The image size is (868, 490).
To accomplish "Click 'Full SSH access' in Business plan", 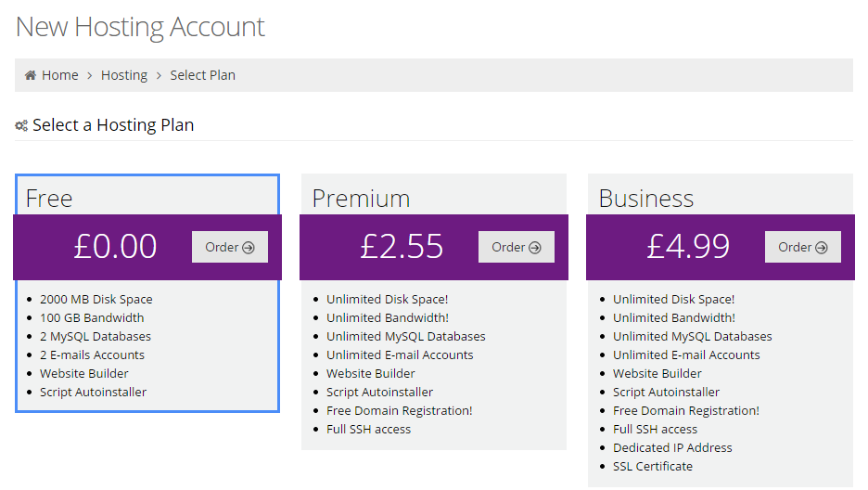I will (655, 429).
